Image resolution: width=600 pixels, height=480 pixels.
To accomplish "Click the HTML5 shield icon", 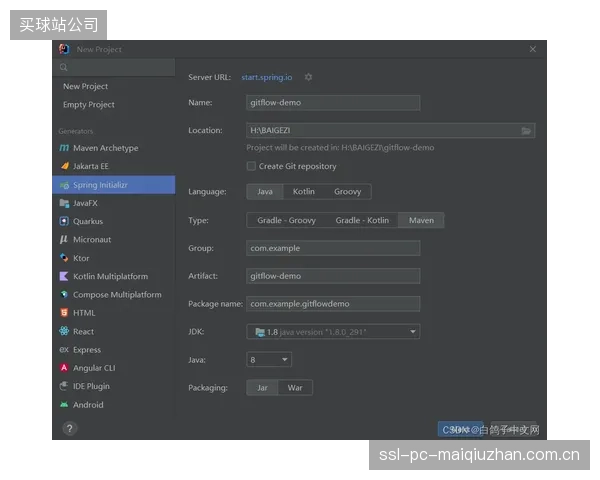I will pyautogui.click(x=64, y=313).
